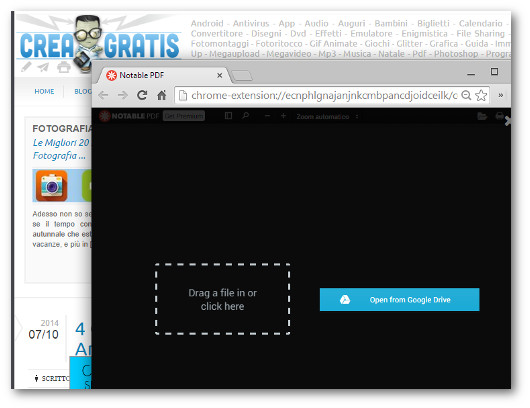Click the browser home icon
Viewport: 530px width, 408px height.
[x=162, y=95]
